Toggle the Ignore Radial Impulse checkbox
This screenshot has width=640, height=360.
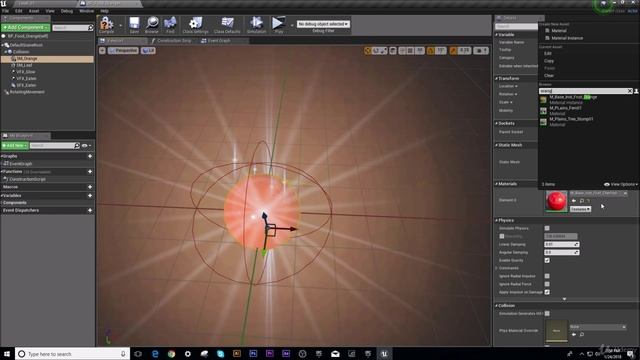(x=547, y=276)
